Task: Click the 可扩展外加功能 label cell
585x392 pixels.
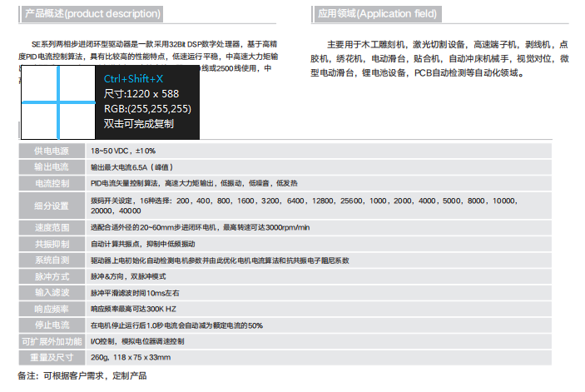Action: coord(52,341)
